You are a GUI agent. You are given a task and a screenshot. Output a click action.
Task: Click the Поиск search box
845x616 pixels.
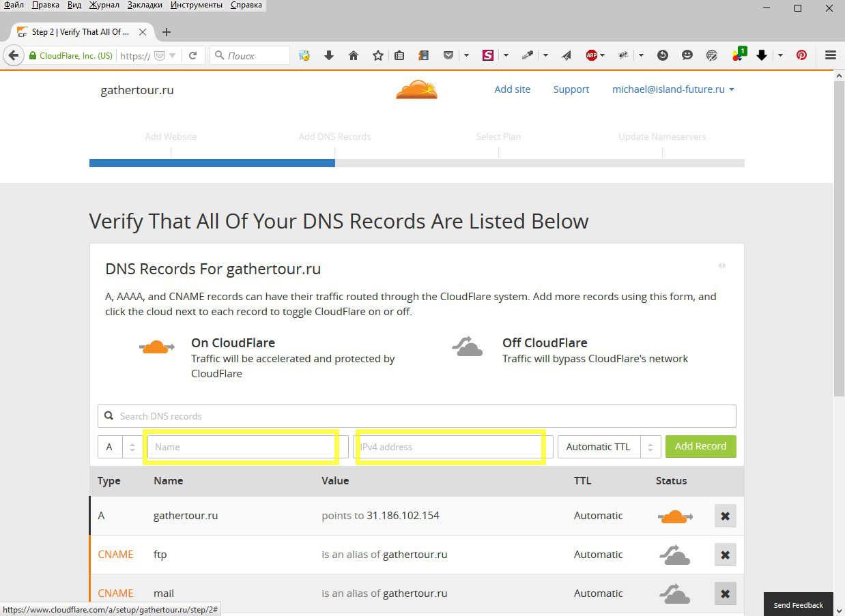tap(250, 56)
